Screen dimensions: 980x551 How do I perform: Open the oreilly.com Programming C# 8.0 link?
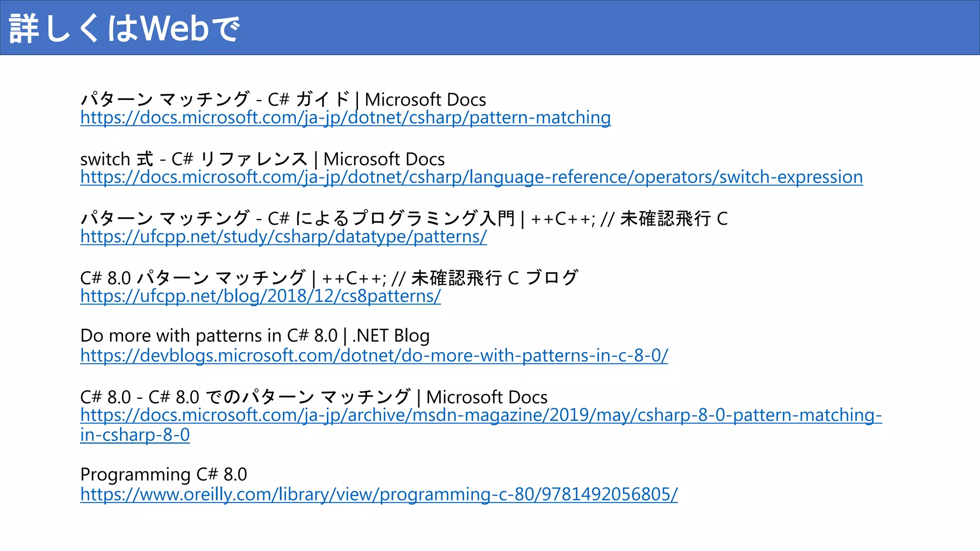(379, 494)
